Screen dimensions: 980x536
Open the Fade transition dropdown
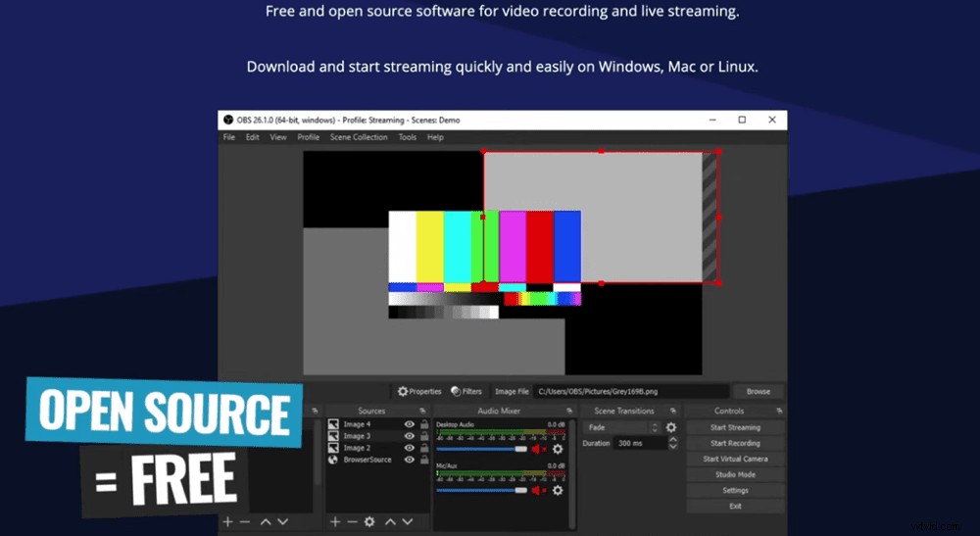(622, 428)
